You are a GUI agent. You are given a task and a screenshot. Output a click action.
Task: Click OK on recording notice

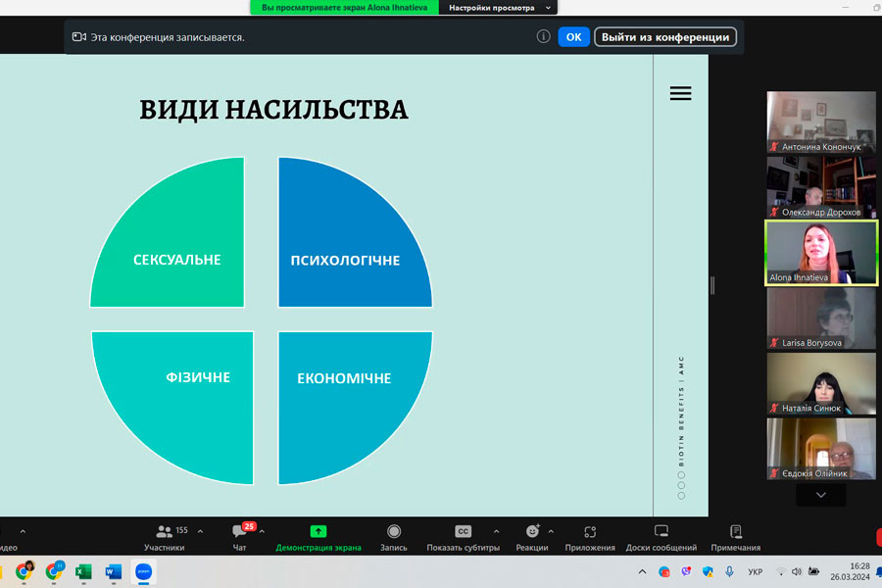tap(573, 37)
